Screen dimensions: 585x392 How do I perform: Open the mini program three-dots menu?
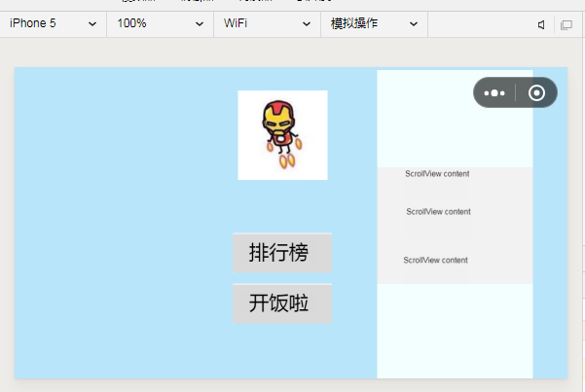(494, 92)
